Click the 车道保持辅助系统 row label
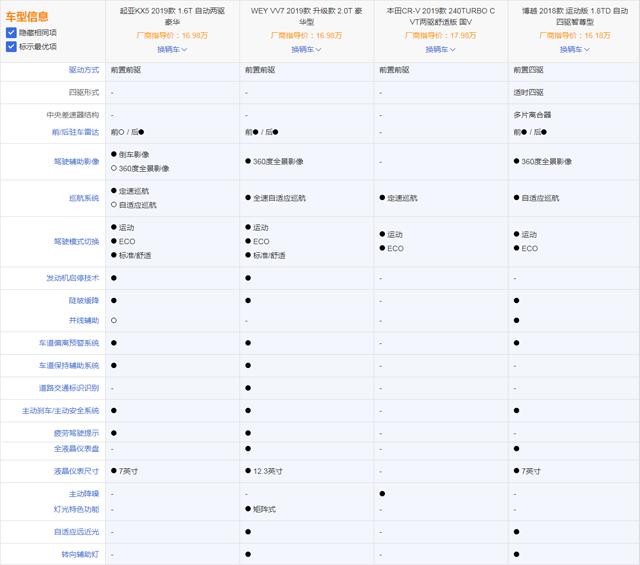The image size is (640, 565). coord(69,365)
